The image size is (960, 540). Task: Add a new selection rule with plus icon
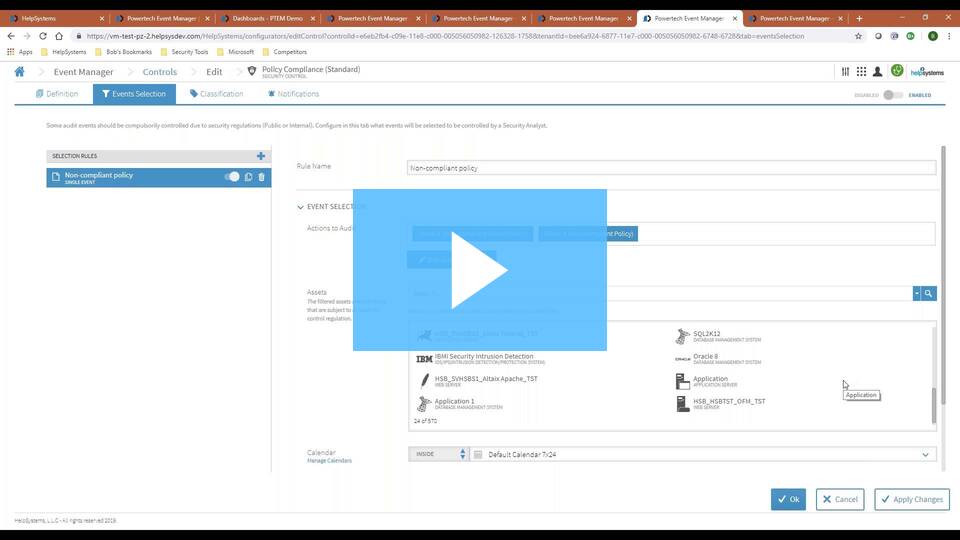click(261, 156)
